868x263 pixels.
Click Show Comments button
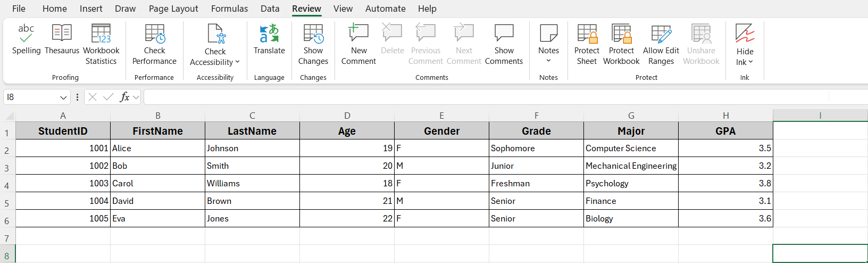(504, 45)
